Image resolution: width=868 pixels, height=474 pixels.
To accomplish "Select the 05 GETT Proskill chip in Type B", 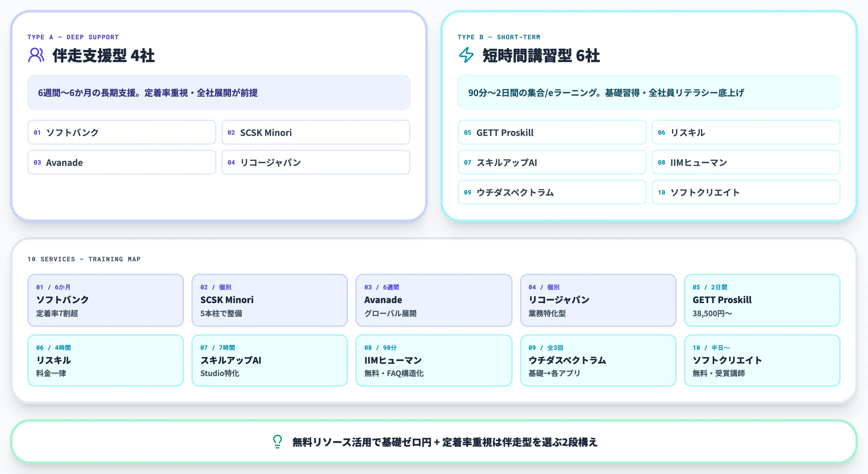I will (x=552, y=133).
